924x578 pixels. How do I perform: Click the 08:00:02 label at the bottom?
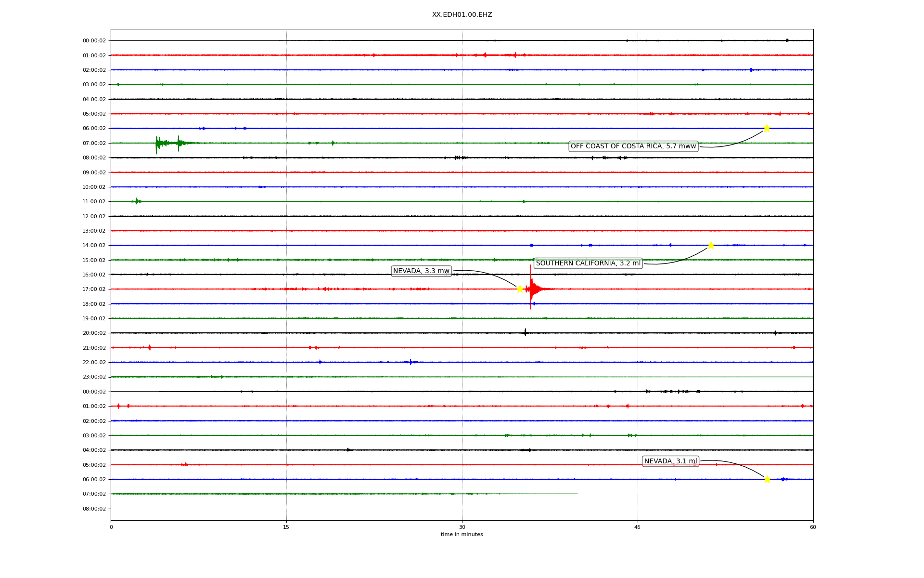[94, 509]
